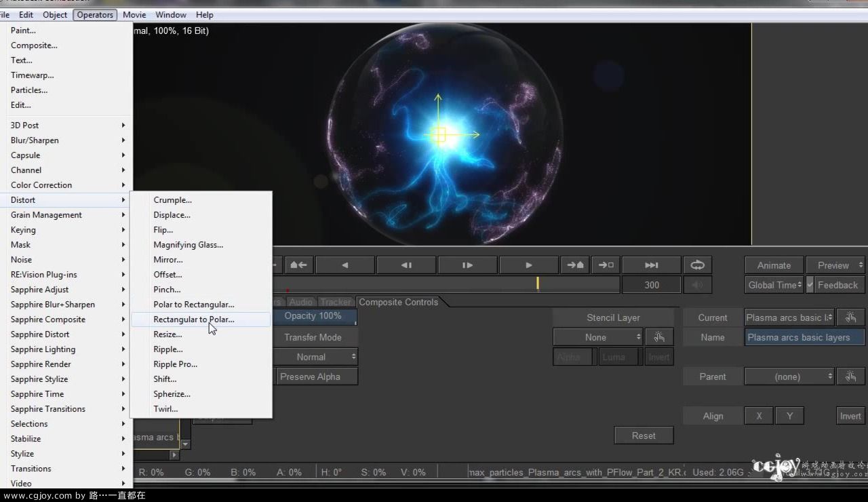Step back one frame
This screenshot has height=502, width=868.
tap(406, 265)
